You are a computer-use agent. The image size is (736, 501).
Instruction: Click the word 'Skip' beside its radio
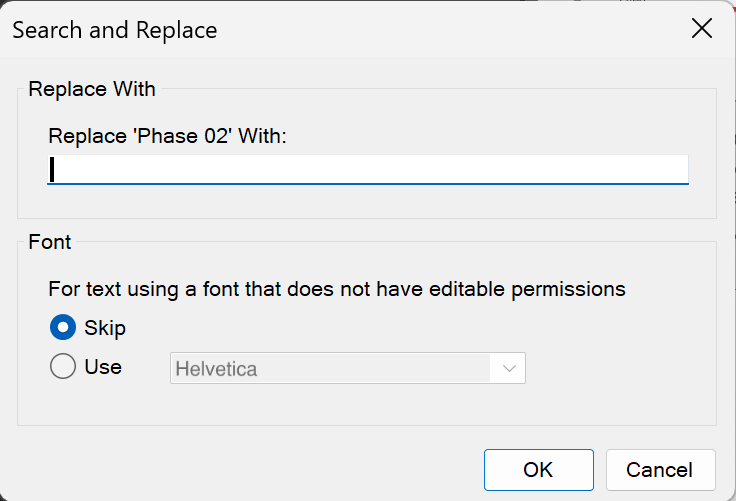pyautogui.click(x=105, y=328)
